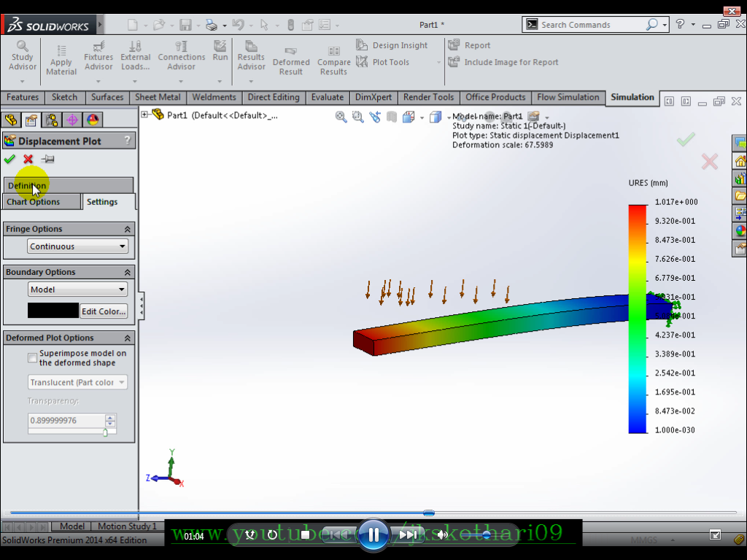Viewport: 747px width, 560px height.
Task: Click the Edit Color button
Action: pos(103,311)
